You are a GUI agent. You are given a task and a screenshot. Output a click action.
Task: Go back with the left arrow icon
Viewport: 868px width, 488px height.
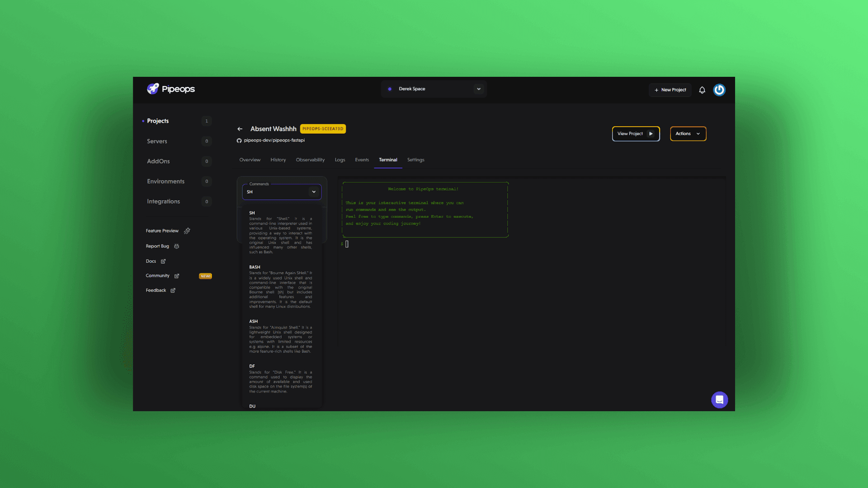240,129
